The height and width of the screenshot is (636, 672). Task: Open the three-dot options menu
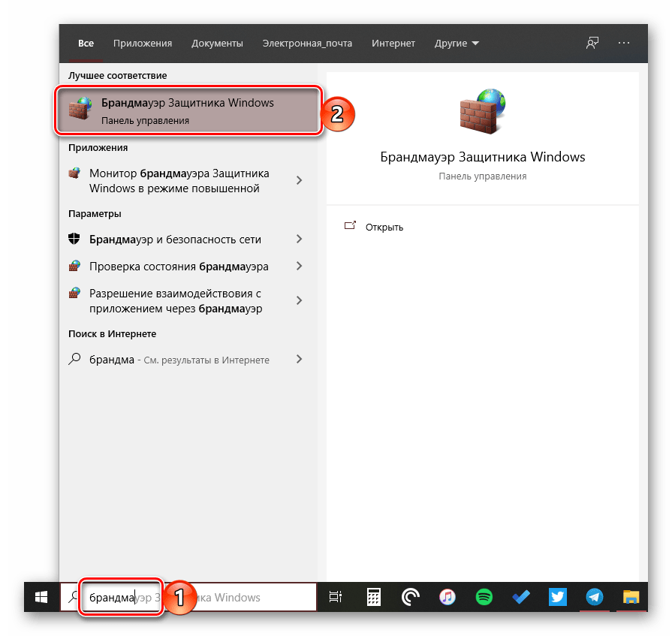tap(624, 44)
